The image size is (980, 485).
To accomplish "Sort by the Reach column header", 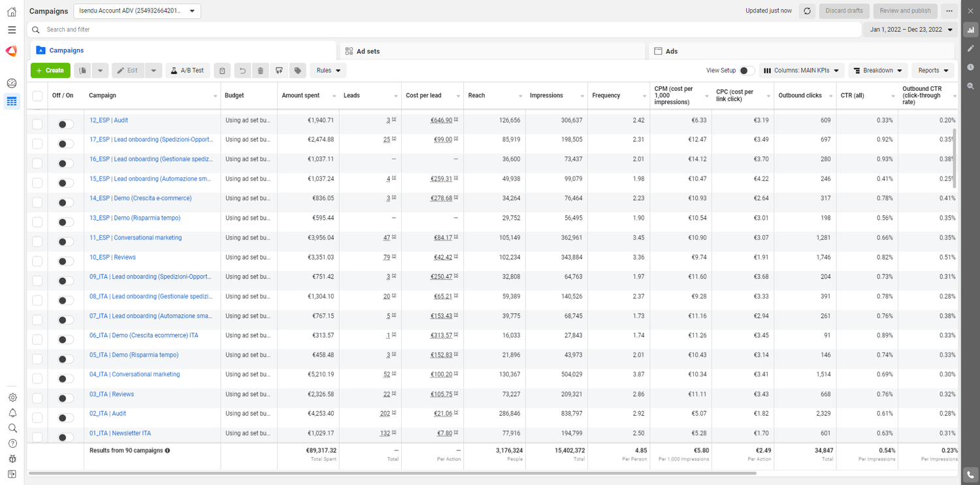I will pyautogui.click(x=476, y=95).
